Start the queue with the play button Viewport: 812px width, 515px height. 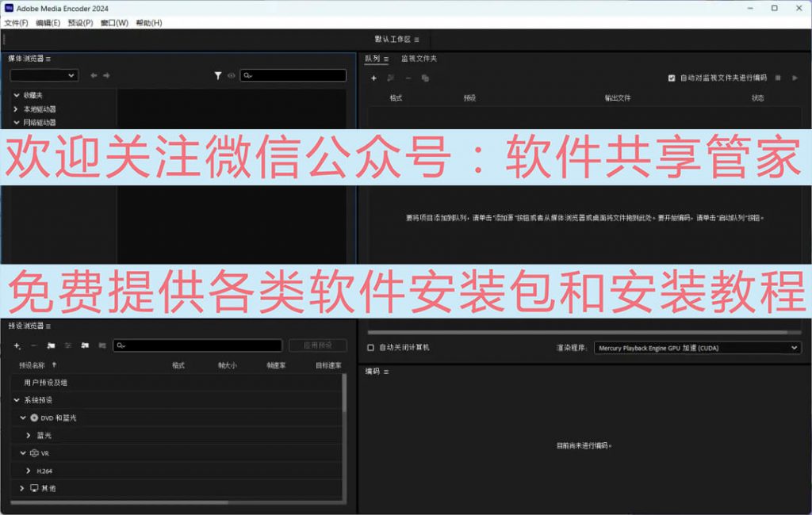click(x=795, y=78)
